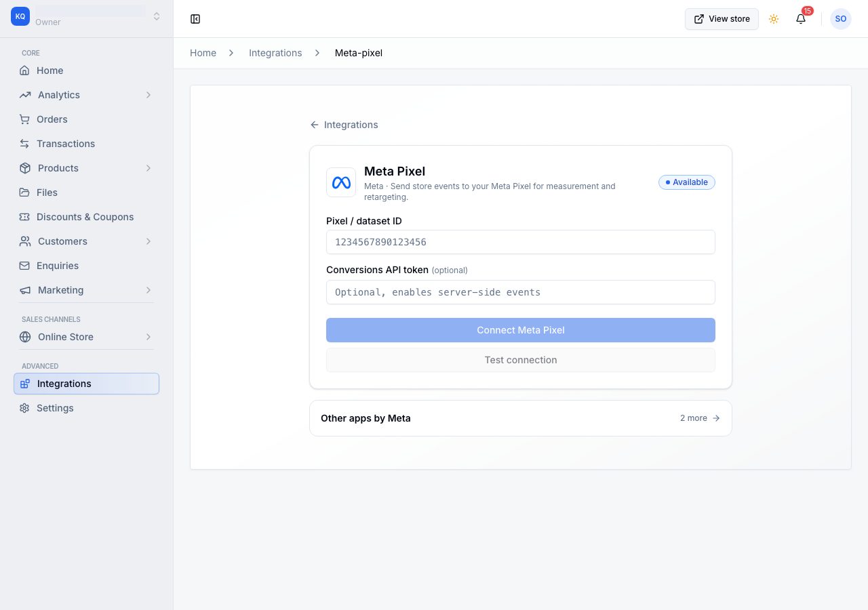Open notifications bell with 15 badge
Screen dimensions: 868x610
(801, 19)
